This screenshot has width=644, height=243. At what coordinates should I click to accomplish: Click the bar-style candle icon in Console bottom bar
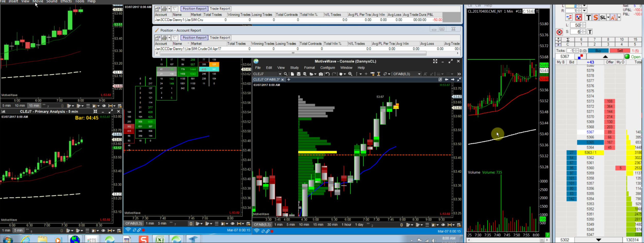[402, 225]
